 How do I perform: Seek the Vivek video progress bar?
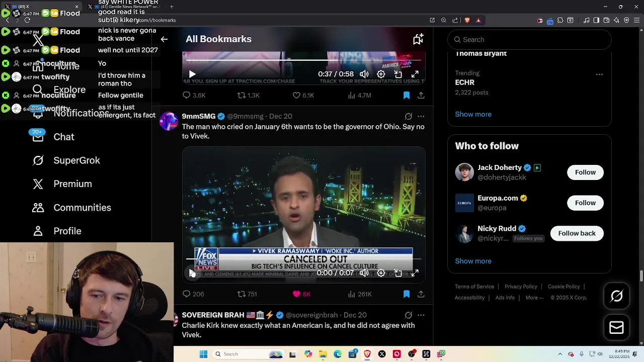(x=303, y=259)
